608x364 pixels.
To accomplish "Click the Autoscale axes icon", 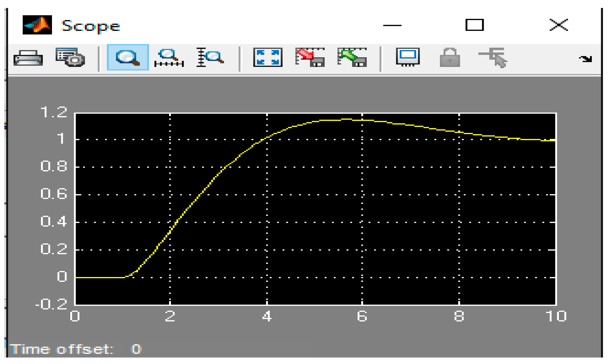I will pyautogui.click(x=268, y=57).
